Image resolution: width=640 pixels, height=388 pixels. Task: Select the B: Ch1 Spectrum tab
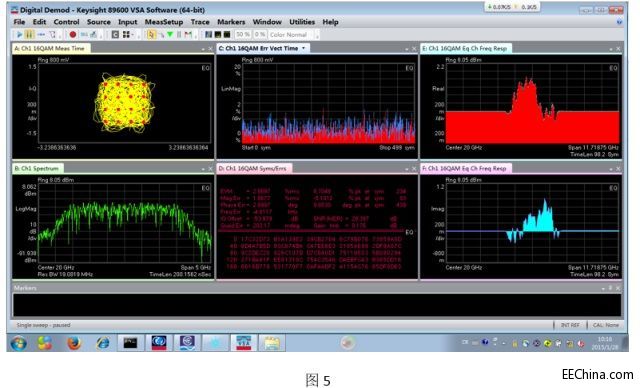click(x=37, y=169)
